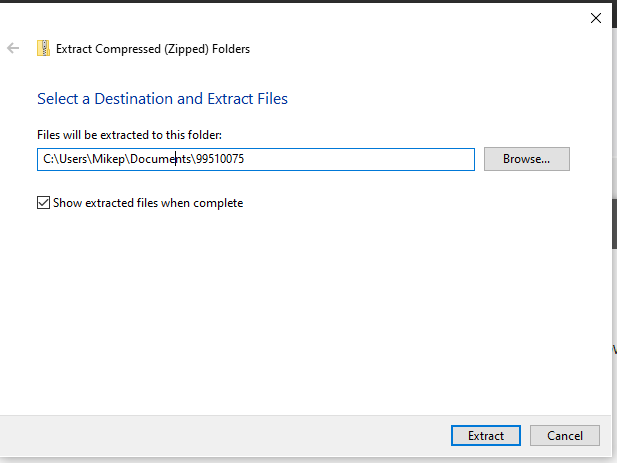The height and width of the screenshot is (463, 617).
Task: Click the "C:" drive prefix in the path
Action: point(48,159)
